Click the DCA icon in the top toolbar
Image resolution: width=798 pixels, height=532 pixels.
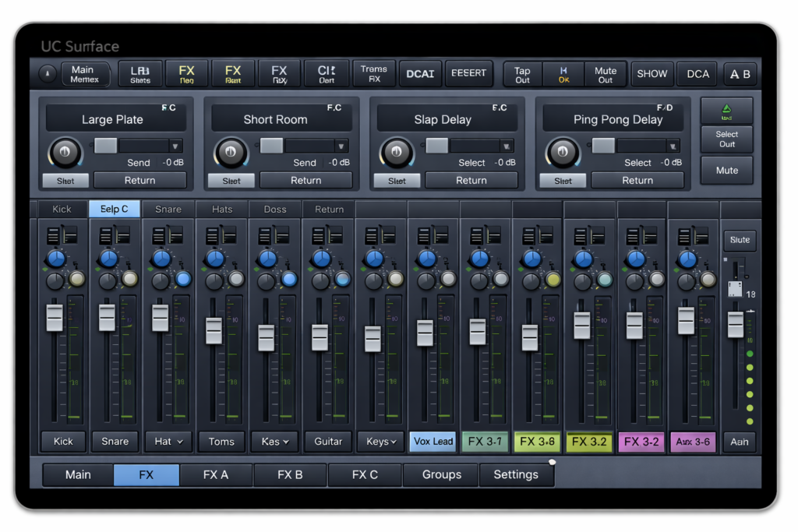(697, 73)
